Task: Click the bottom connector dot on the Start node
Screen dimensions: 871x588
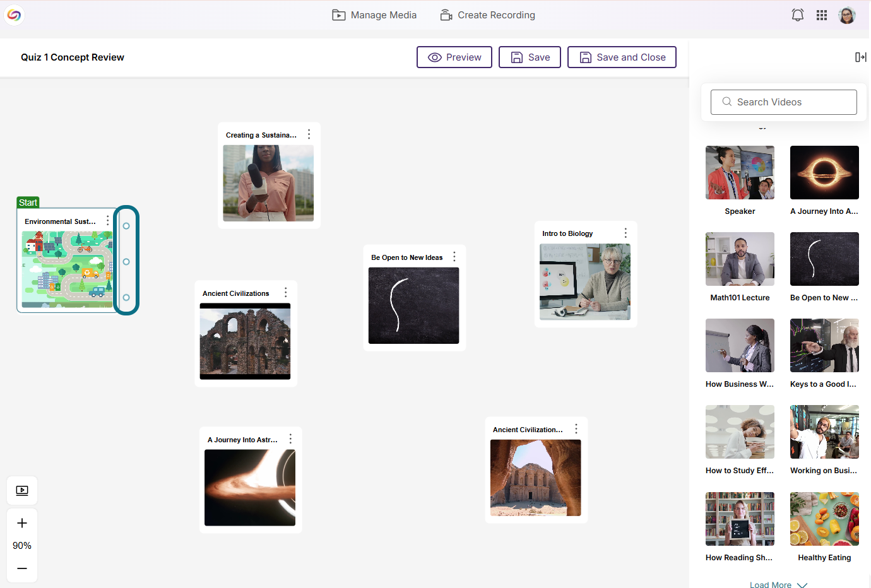Action: [126, 298]
